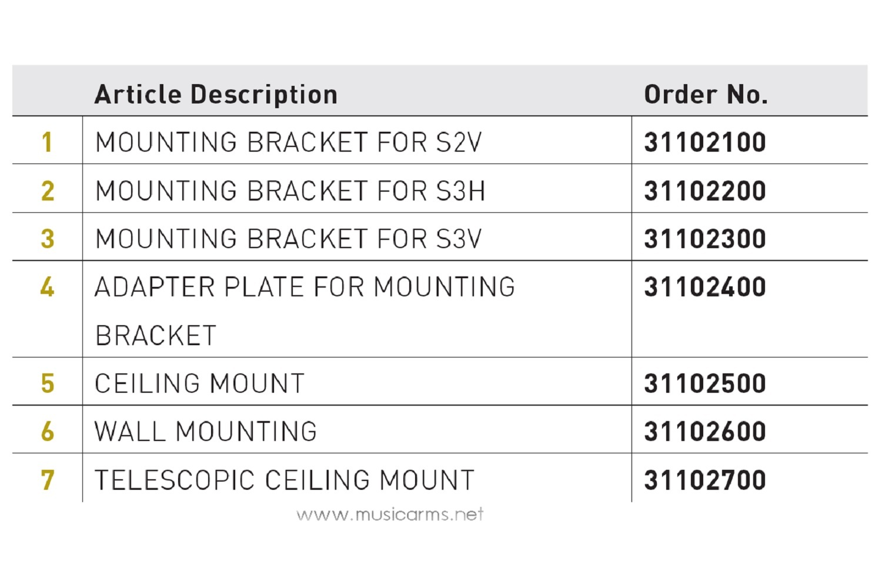Screen dimensions: 882x588
Task: Click order number 31102600
Action: [705, 432]
